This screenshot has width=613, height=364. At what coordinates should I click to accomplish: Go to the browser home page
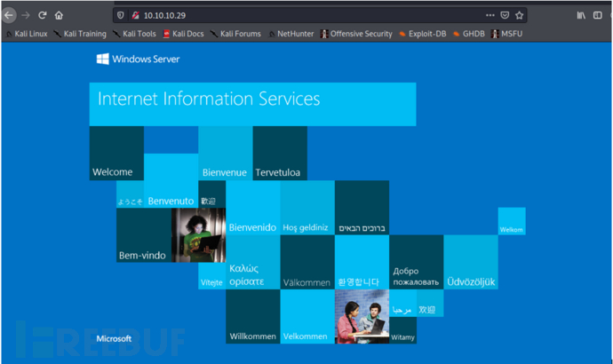(x=59, y=15)
